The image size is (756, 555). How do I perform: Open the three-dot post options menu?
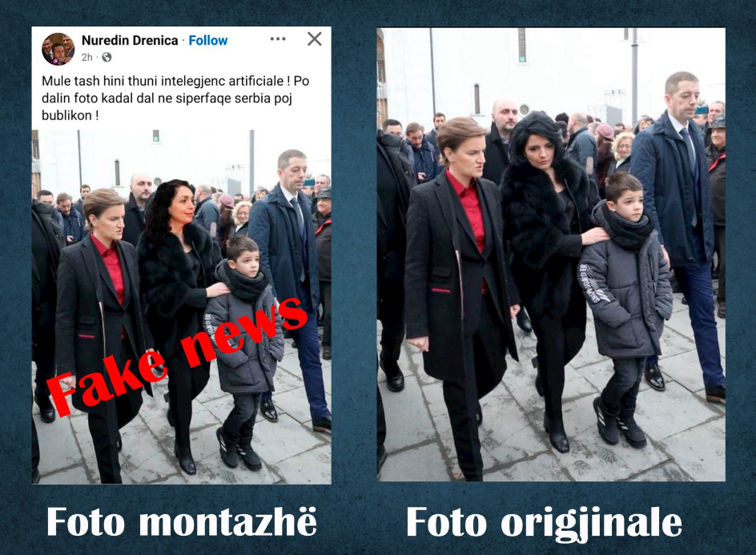coord(278,39)
